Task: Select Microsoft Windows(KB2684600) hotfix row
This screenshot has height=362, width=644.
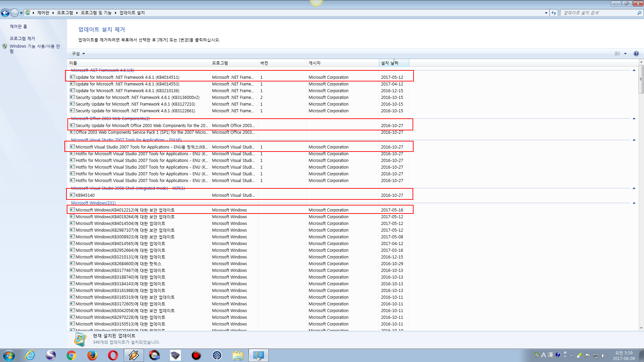Action: click(x=239, y=263)
